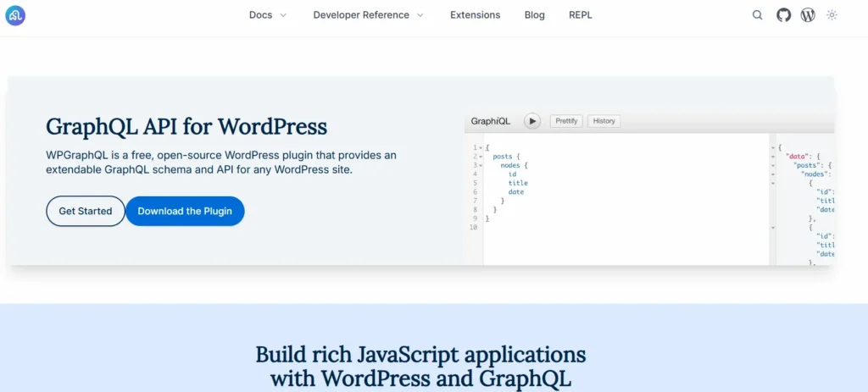This screenshot has width=868, height=392.
Task: Open the Docs navigation item
Action: click(261, 15)
